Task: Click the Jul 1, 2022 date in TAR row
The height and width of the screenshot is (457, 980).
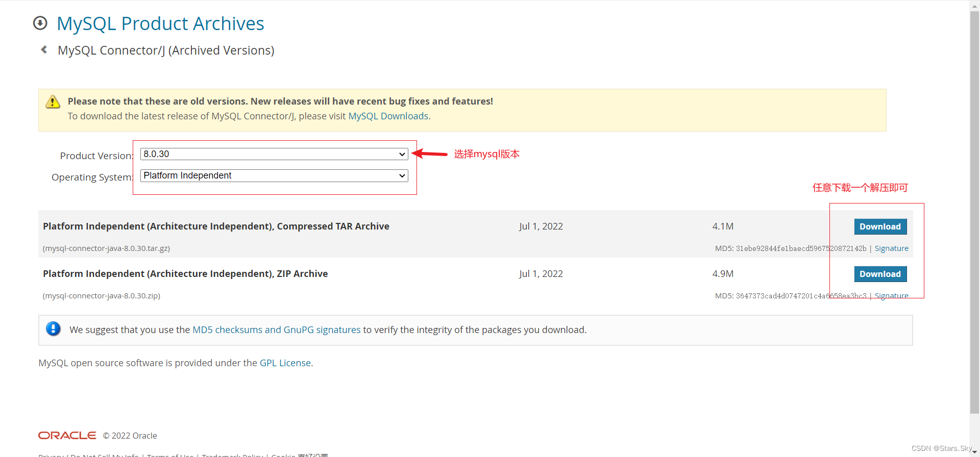Action: pyautogui.click(x=541, y=226)
